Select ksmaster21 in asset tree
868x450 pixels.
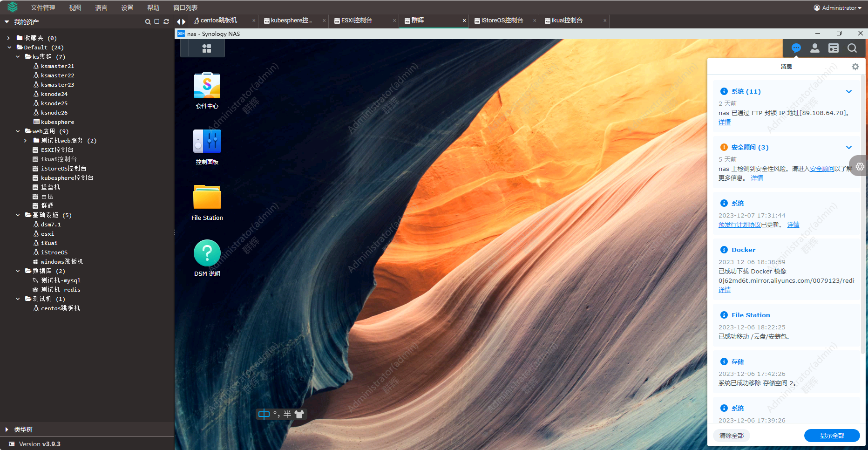click(57, 66)
